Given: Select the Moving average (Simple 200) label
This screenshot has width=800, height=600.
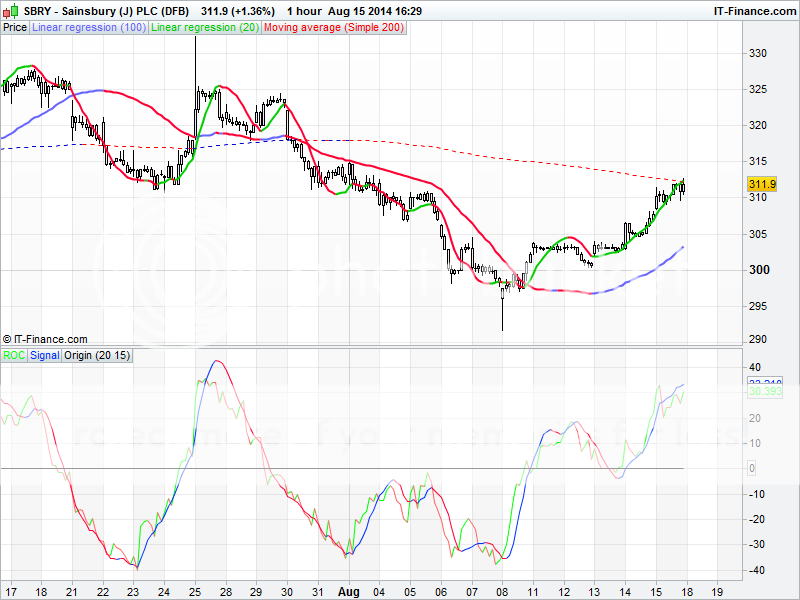Looking at the screenshot, I should point(334,28).
